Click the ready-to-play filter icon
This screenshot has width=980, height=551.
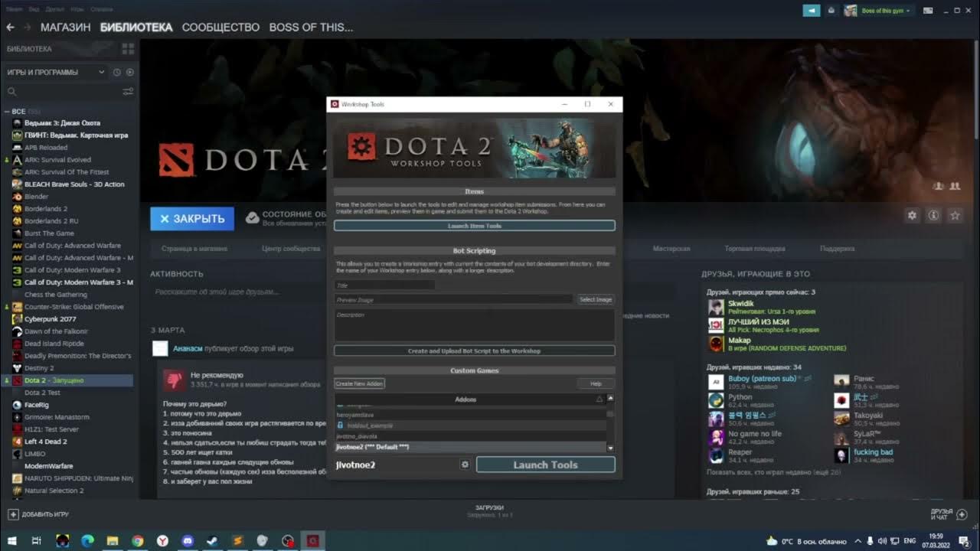coord(129,72)
